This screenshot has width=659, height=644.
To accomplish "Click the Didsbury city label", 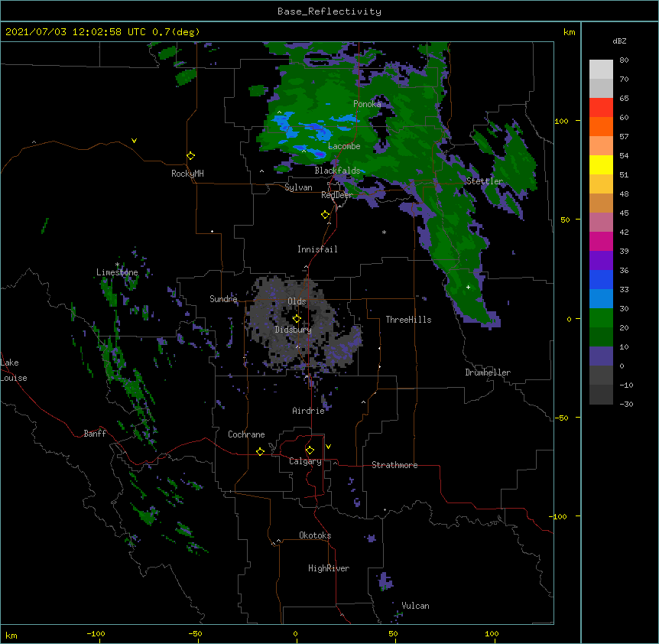I will 294,330.
